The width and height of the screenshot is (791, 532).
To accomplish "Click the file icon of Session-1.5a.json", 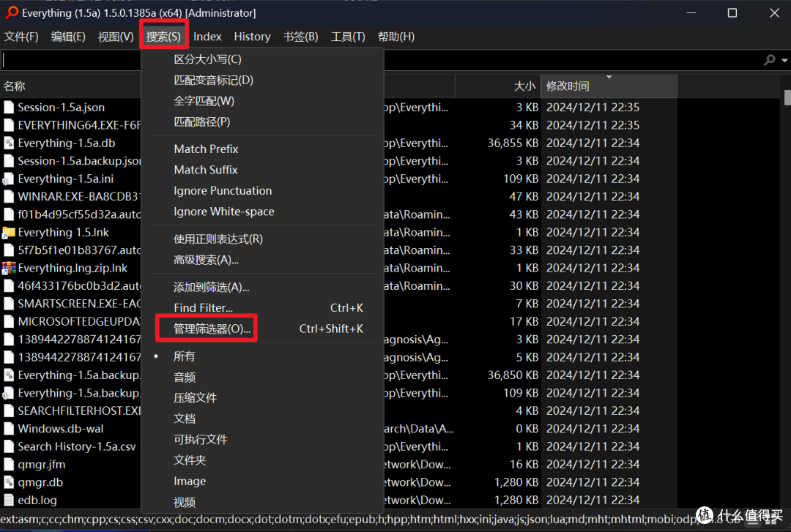I will pyautogui.click(x=9, y=108).
